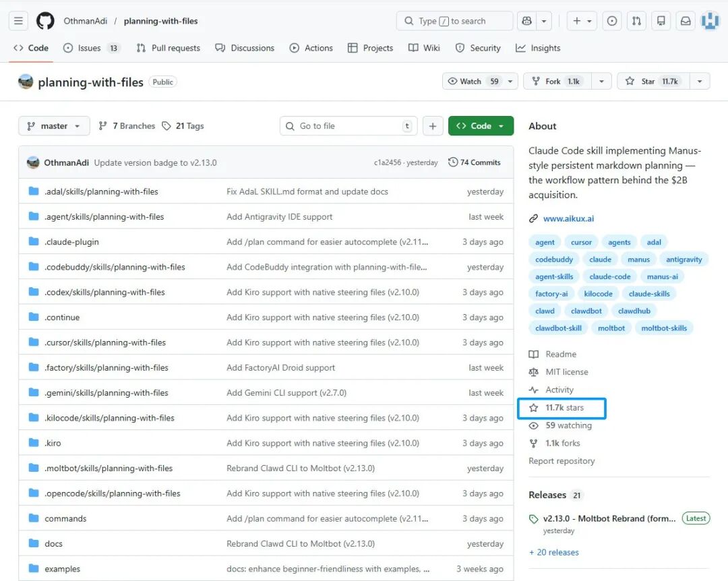
Task: Open the hamburger navigation menu
Action: 19,21
